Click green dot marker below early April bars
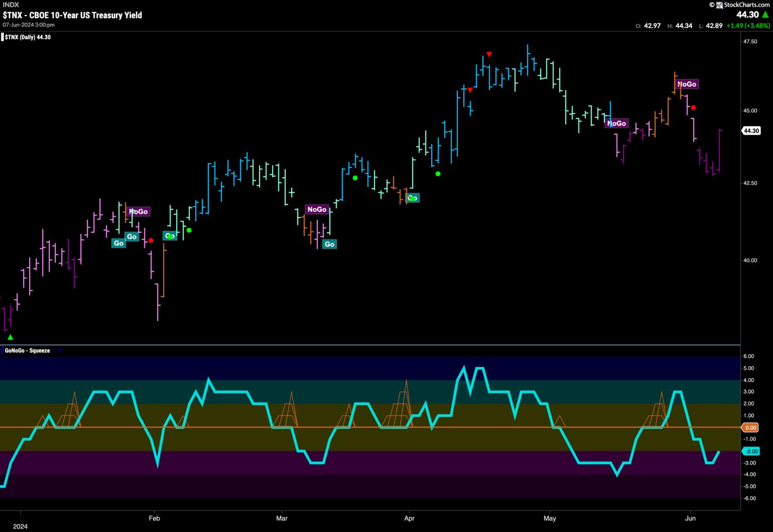 pos(438,174)
